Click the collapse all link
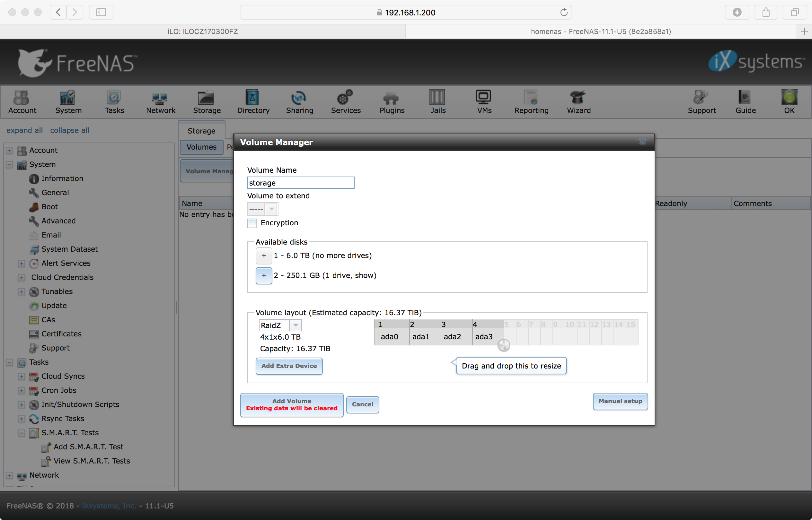 click(70, 130)
